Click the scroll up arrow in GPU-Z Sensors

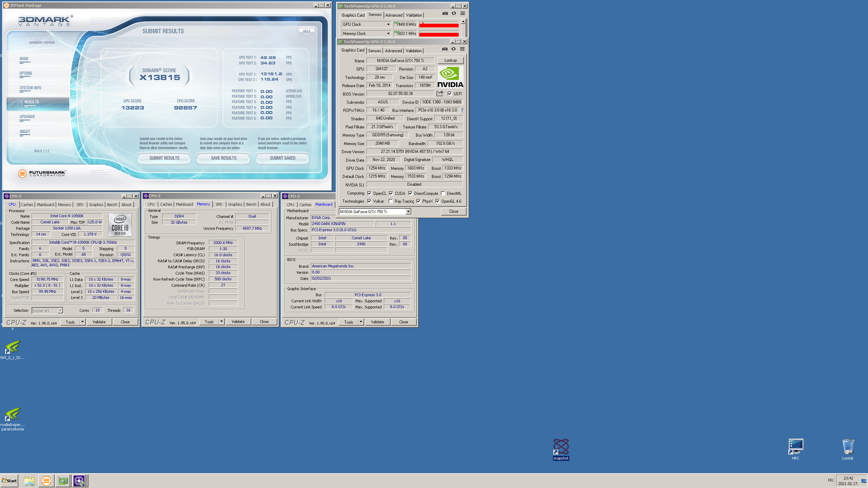point(463,22)
